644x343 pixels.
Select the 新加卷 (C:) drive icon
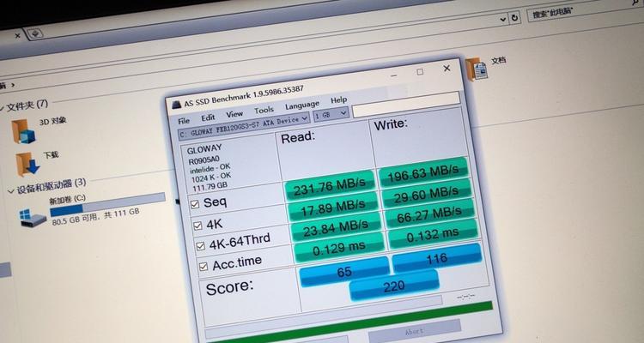click(33, 218)
